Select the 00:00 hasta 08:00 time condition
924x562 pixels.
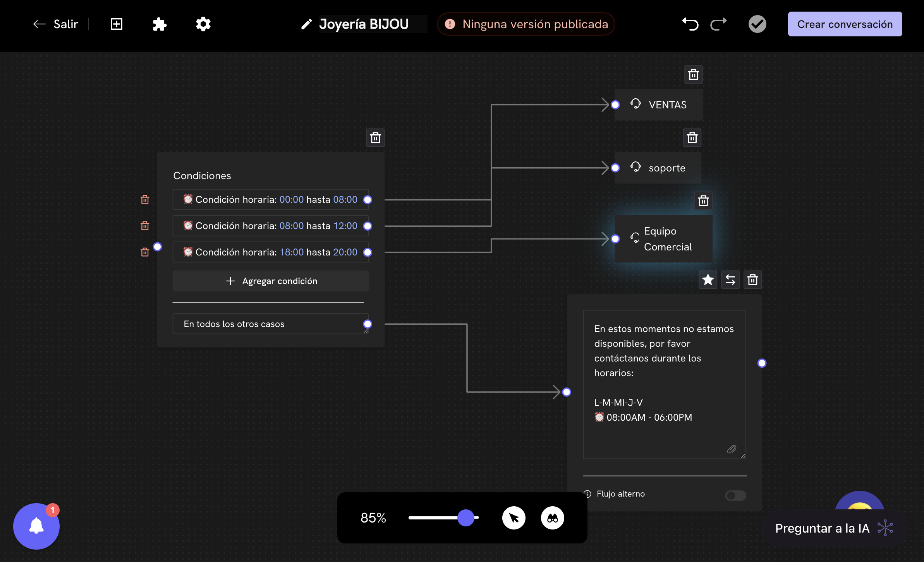pyautogui.click(x=270, y=199)
